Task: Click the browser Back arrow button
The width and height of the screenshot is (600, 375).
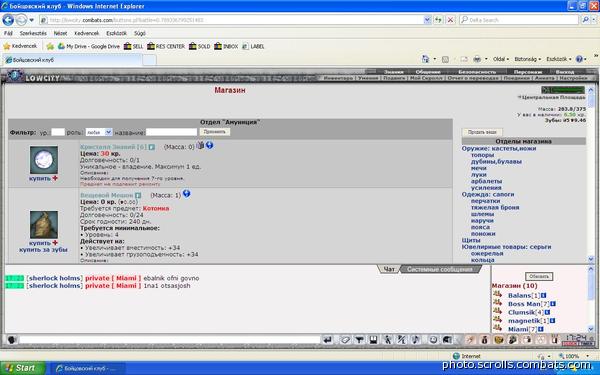Action: point(8,20)
